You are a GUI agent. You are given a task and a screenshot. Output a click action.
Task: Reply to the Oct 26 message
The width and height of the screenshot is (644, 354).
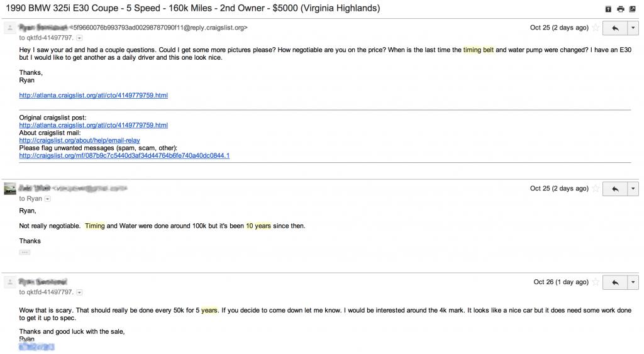[x=615, y=282]
